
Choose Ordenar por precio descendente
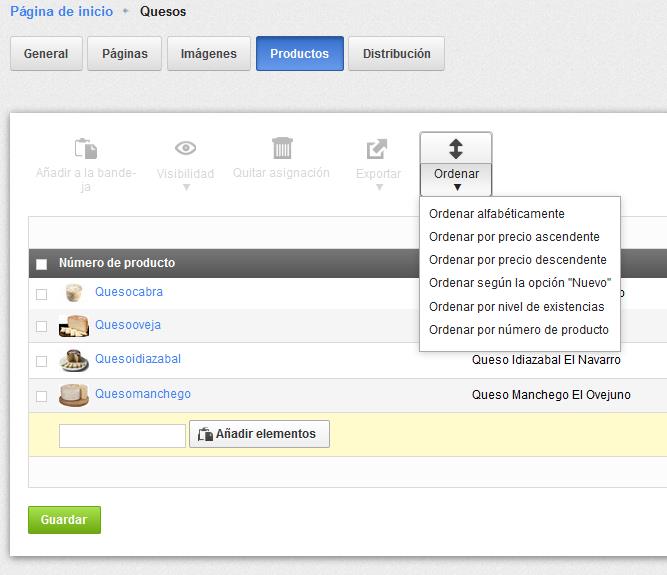(517, 260)
